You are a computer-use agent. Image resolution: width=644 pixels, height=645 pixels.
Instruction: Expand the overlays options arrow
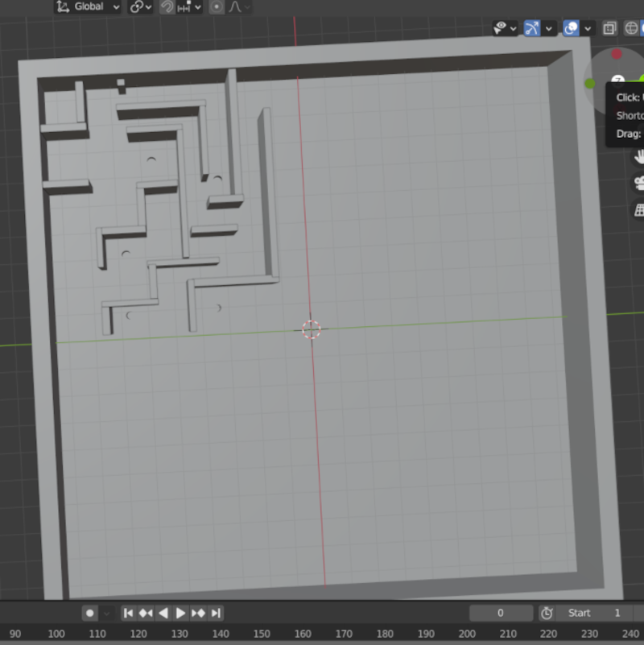tap(588, 28)
